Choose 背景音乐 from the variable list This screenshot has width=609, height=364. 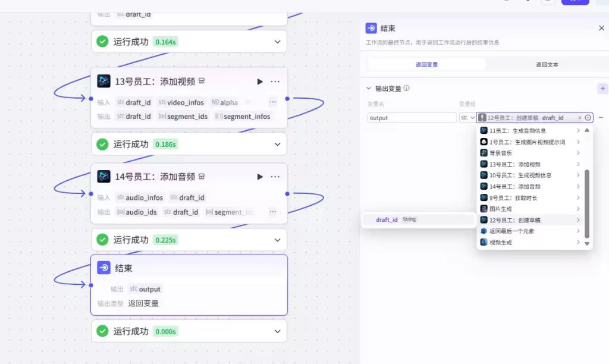point(500,153)
